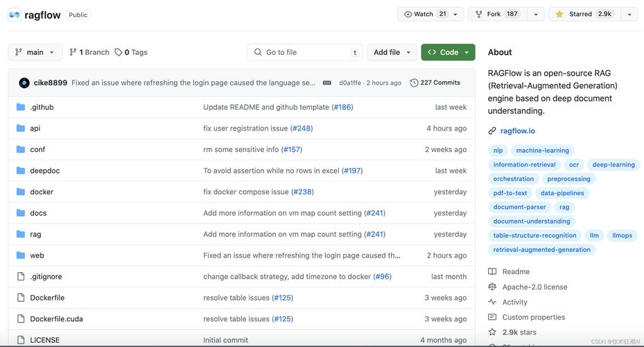644x347 pixels.
Task: Select the retrieval-augmented-generation topic tag
Action: (x=541, y=250)
